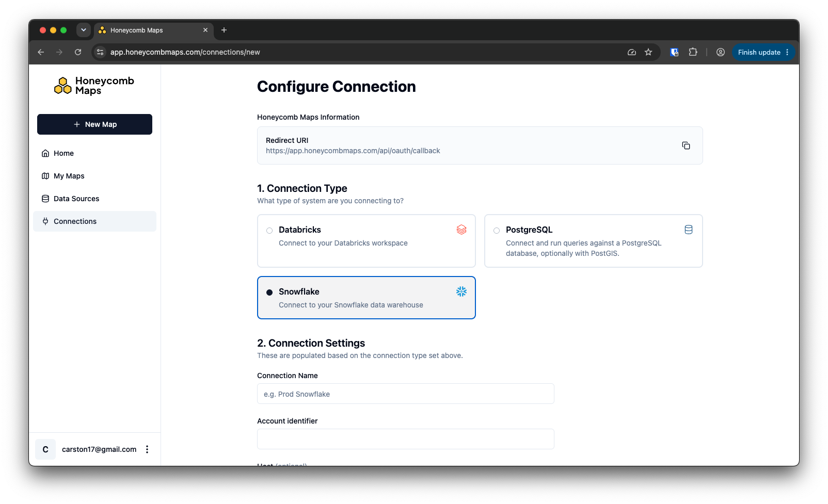
Task: Click the Configure Connection heading
Action: point(337,87)
